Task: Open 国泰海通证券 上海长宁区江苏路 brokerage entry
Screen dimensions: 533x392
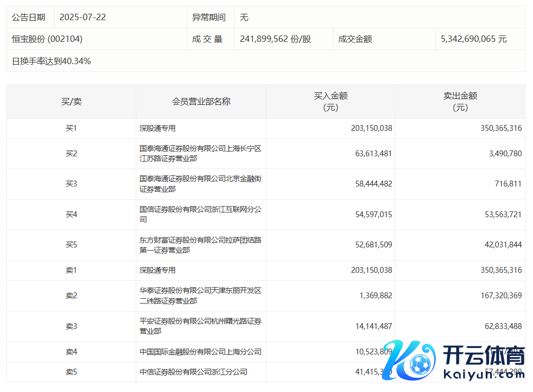Action: [200, 154]
